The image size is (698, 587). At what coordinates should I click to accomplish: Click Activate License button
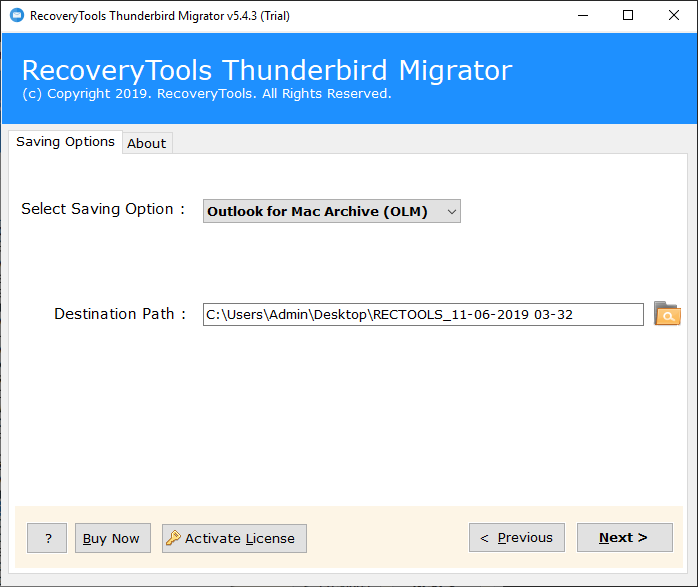click(234, 538)
